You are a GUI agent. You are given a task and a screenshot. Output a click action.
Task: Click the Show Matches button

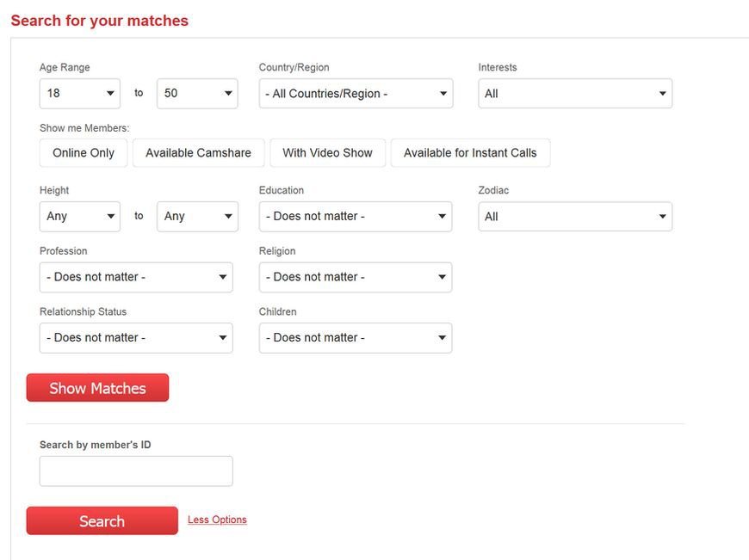[x=97, y=388]
